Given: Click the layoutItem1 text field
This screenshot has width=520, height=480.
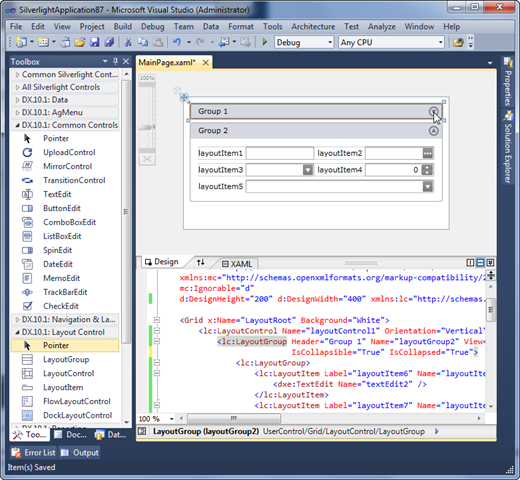Looking at the screenshot, I should (280, 153).
